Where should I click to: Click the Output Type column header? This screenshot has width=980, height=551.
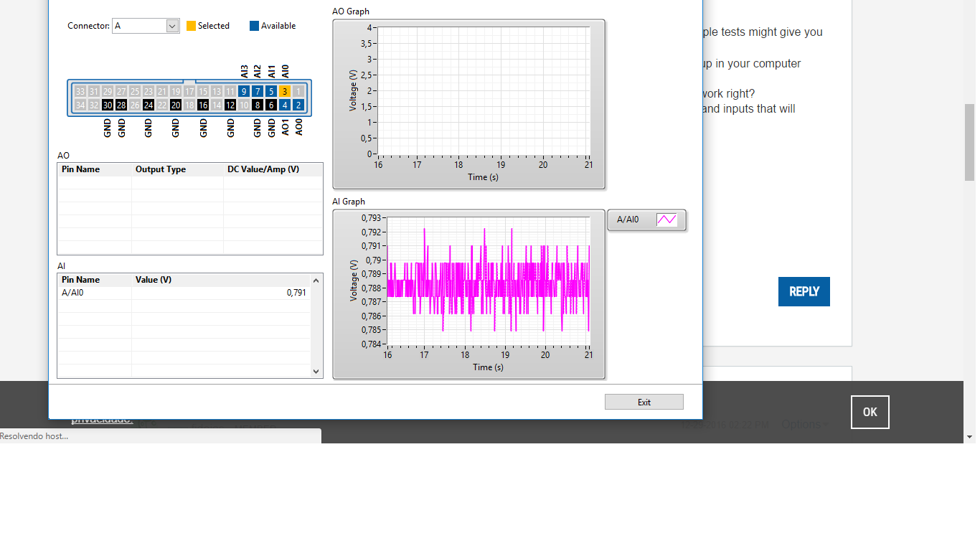coord(161,169)
